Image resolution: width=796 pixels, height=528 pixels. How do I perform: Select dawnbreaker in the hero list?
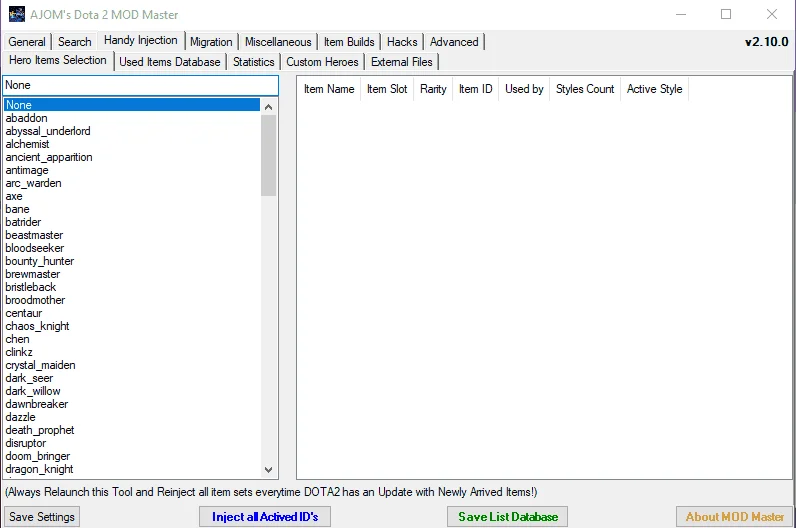[132, 404]
